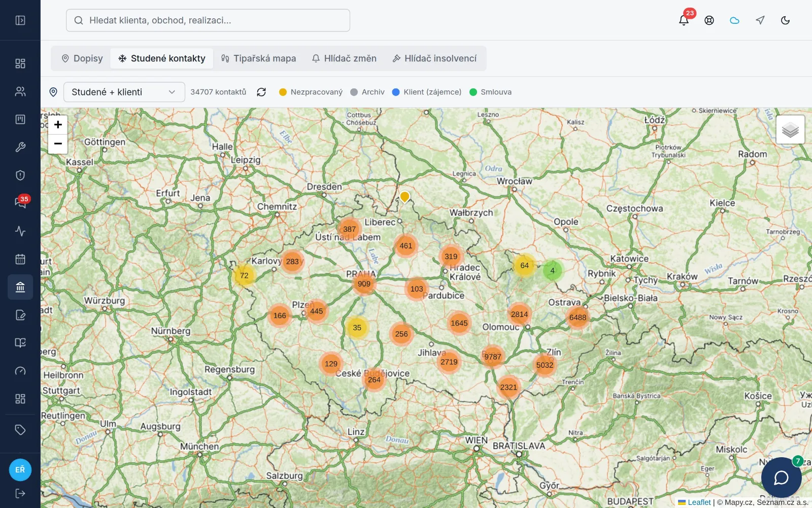Open the users icon in sidebar
The width and height of the screenshot is (812, 508).
[20, 91]
